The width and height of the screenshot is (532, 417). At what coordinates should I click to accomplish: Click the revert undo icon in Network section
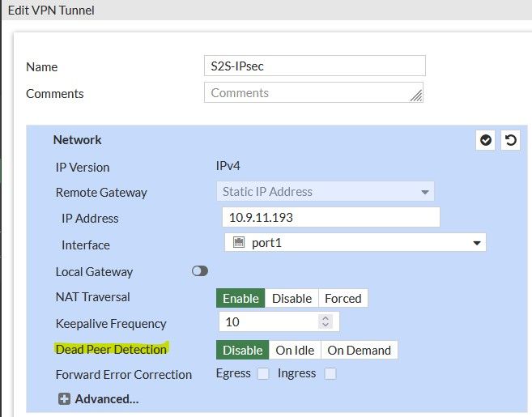[510, 141]
